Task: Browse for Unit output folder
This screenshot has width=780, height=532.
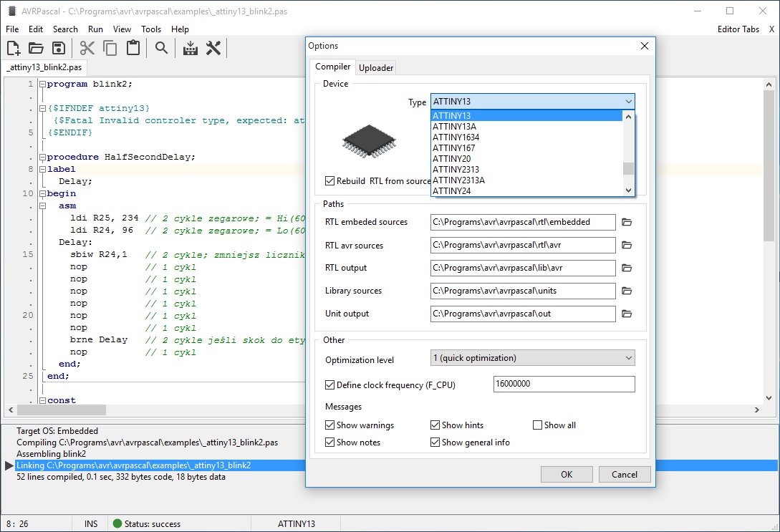Action: pyautogui.click(x=627, y=314)
